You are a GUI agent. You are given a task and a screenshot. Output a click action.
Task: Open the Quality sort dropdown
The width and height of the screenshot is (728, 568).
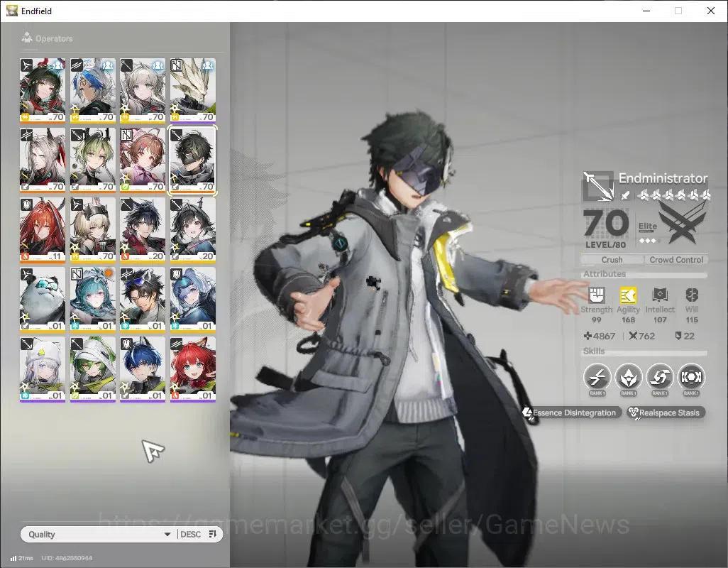pos(99,534)
